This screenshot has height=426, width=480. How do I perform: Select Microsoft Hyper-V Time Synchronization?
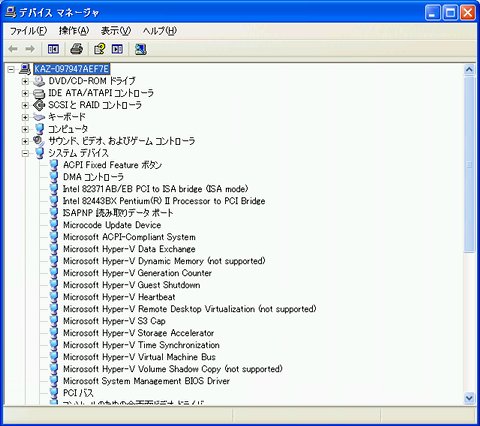point(141,345)
